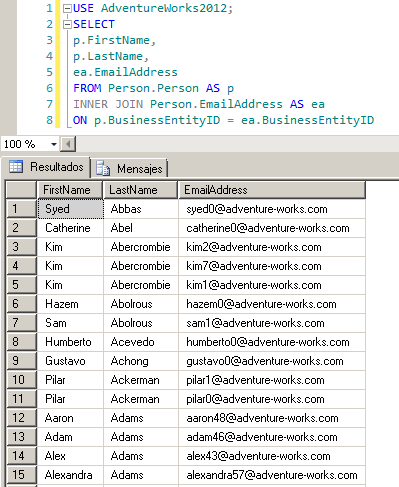
Task: Click the cell 'Abbas'
Action: tap(141, 209)
